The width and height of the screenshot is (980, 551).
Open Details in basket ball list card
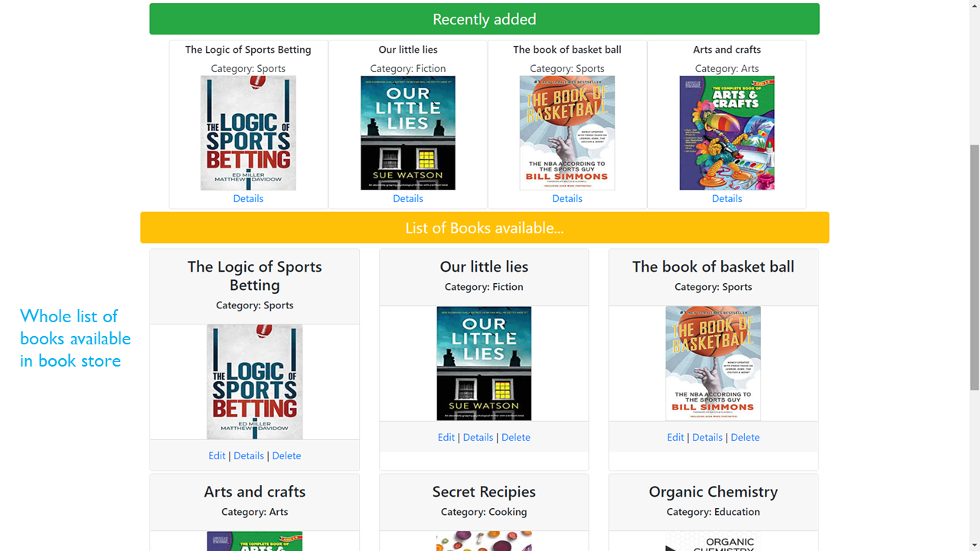coord(707,437)
